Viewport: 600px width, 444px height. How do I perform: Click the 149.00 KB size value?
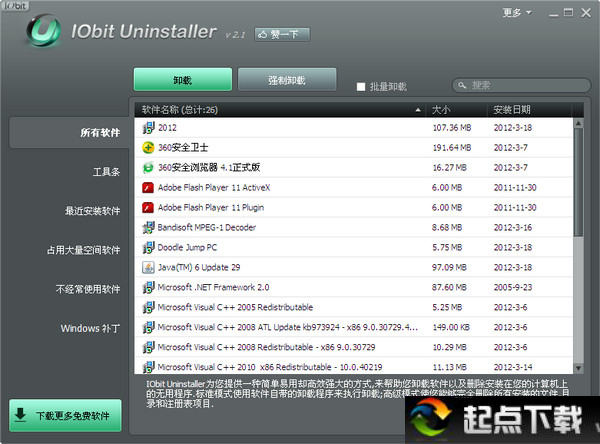pos(451,327)
